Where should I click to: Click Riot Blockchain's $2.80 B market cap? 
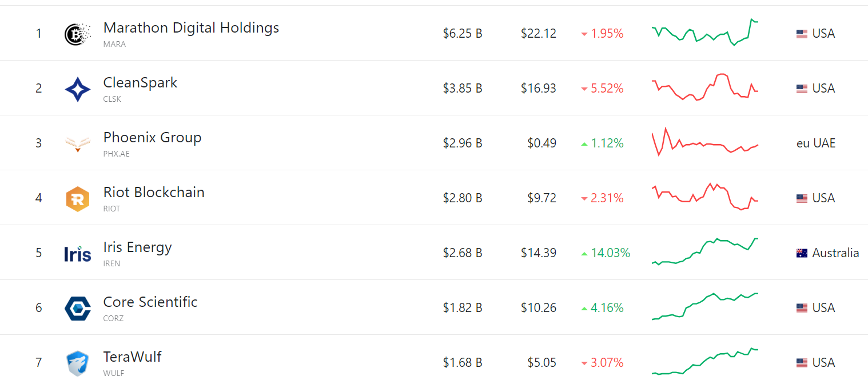(x=462, y=198)
